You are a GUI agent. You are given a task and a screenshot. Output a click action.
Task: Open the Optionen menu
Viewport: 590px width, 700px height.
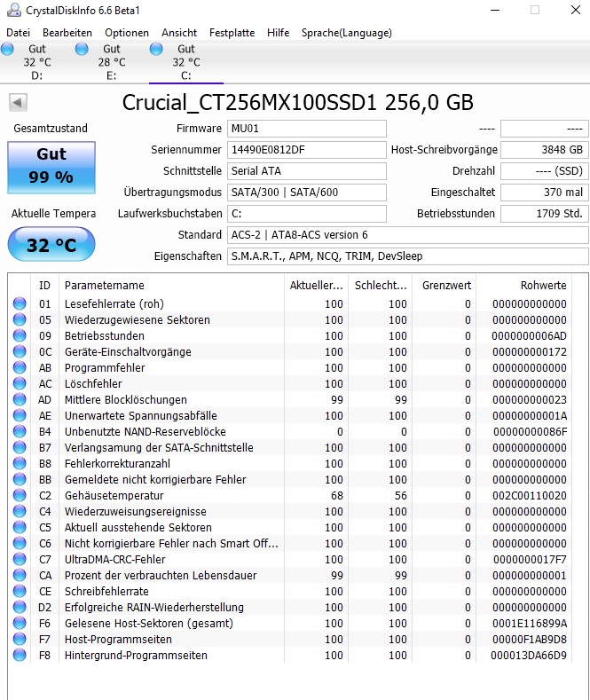pos(127,33)
